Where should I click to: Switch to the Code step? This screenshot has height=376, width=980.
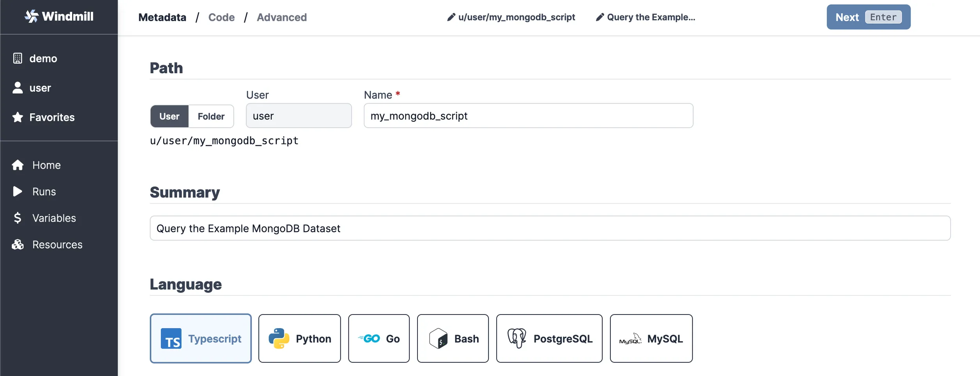(221, 17)
